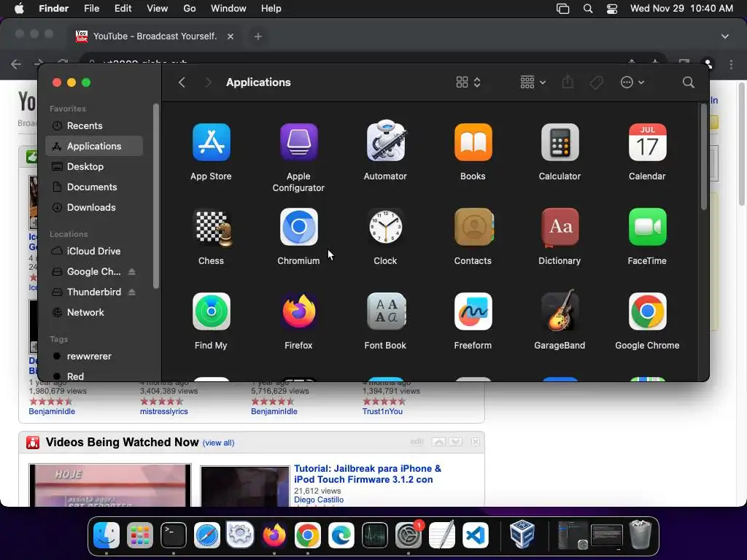Open Control Center in menu bar

[x=612, y=9]
